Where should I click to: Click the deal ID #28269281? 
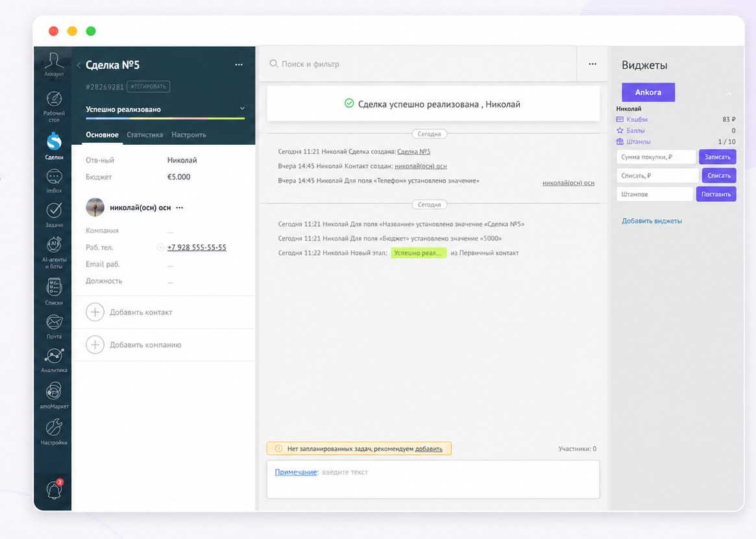click(x=104, y=87)
